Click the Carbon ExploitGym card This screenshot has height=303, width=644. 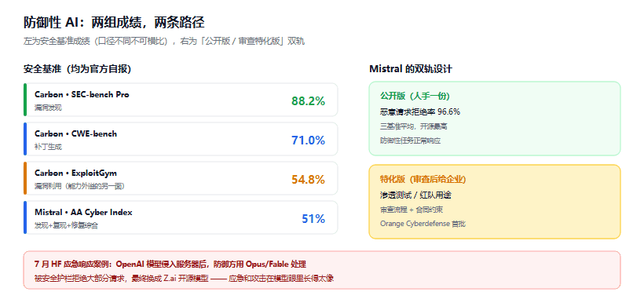coord(181,178)
